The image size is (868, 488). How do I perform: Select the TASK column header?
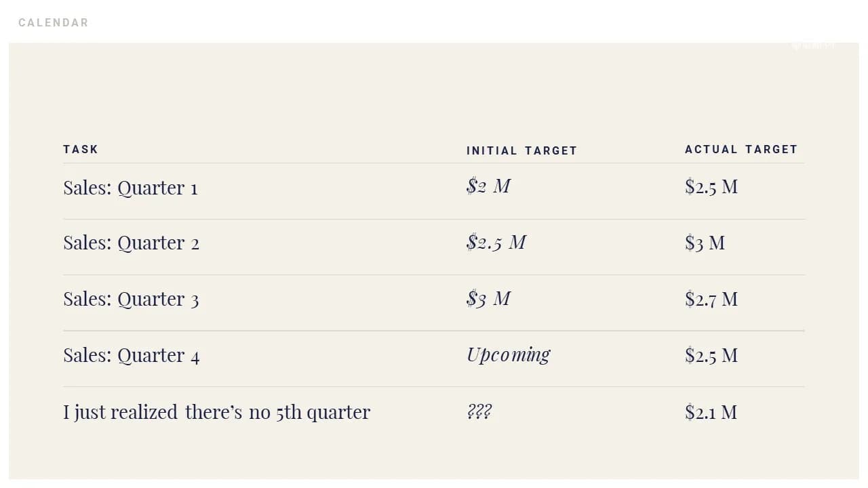coord(81,149)
